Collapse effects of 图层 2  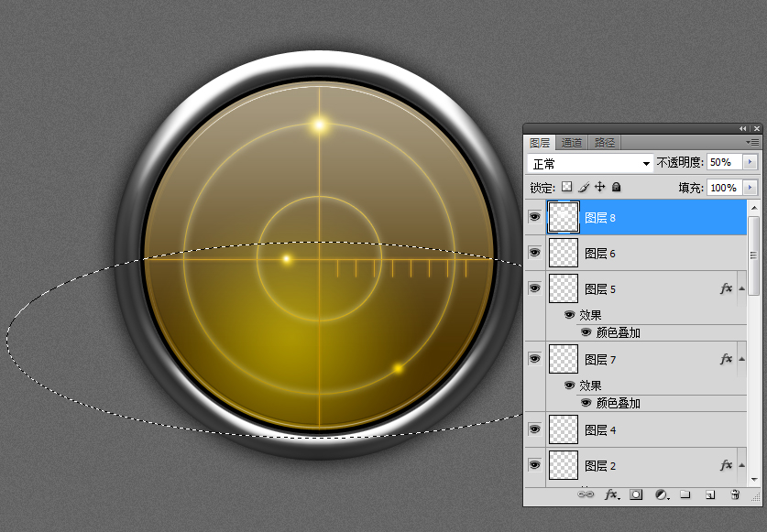pyautogui.click(x=742, y=465)
